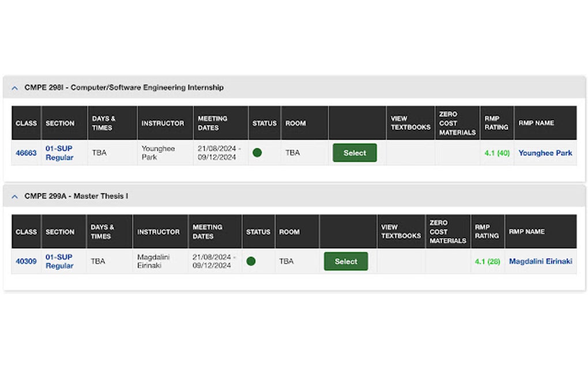
Task: View Magdalini Eirinaki's RMP rating 4.1 (28)
Action: (x=487, y=261)
